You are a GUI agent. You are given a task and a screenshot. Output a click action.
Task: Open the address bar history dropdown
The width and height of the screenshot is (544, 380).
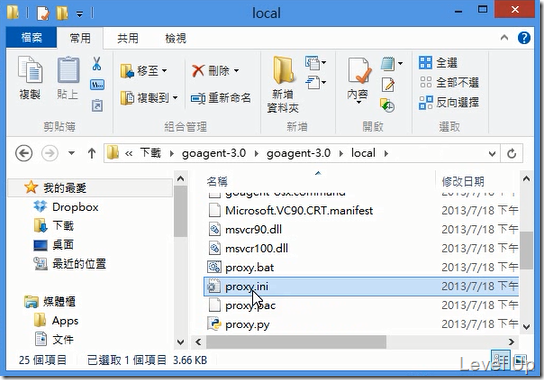click(x=492, y=153)
